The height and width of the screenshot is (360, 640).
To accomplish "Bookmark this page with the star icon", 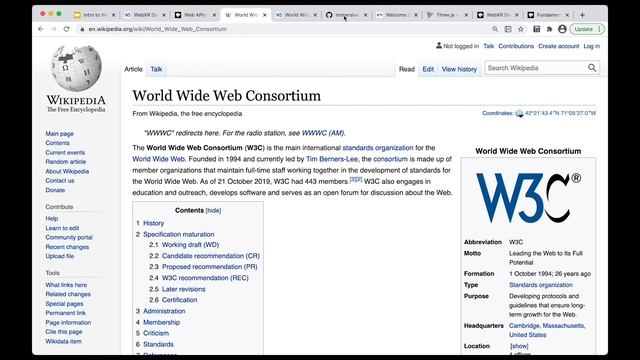I will pyautogui.click(x=520, y=29).
